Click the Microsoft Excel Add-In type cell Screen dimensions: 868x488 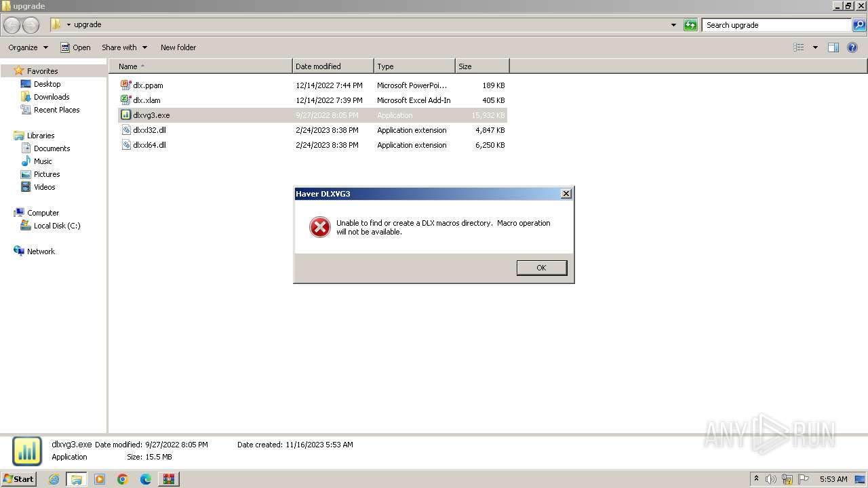(414, 100)
